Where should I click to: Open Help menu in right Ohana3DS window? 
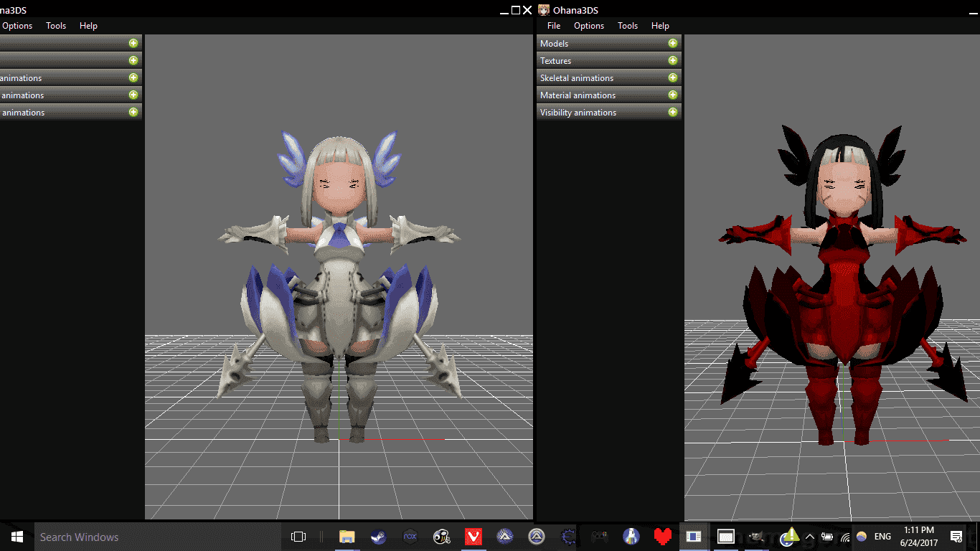[x=660, y=26]
